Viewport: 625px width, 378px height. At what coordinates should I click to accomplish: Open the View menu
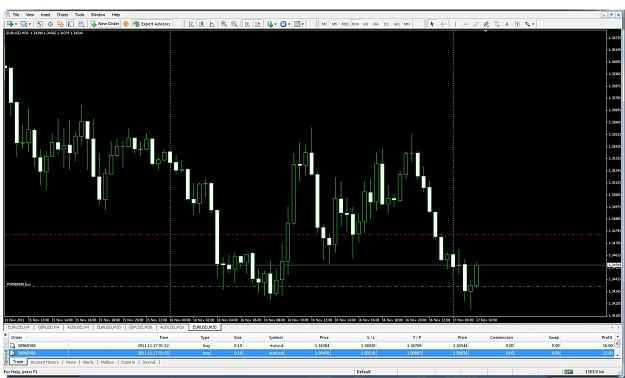(x=30, y=14)
